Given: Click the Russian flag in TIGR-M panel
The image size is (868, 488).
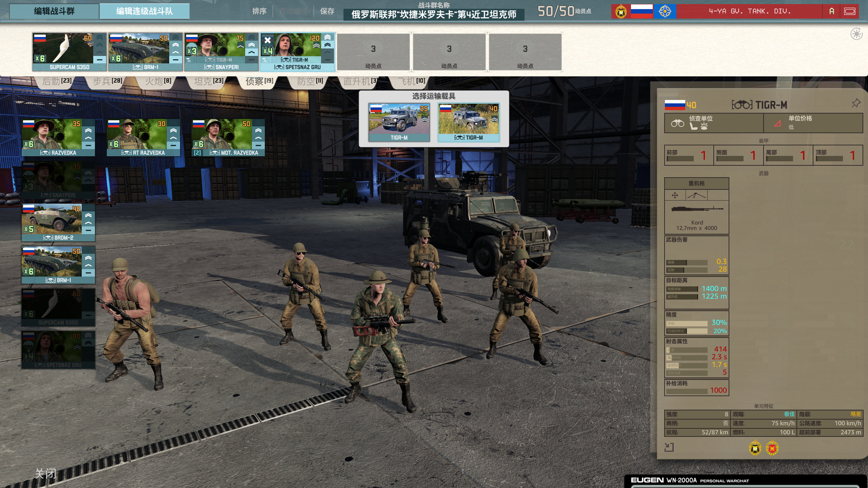Looking at the screenshot, I should point(675,105).
